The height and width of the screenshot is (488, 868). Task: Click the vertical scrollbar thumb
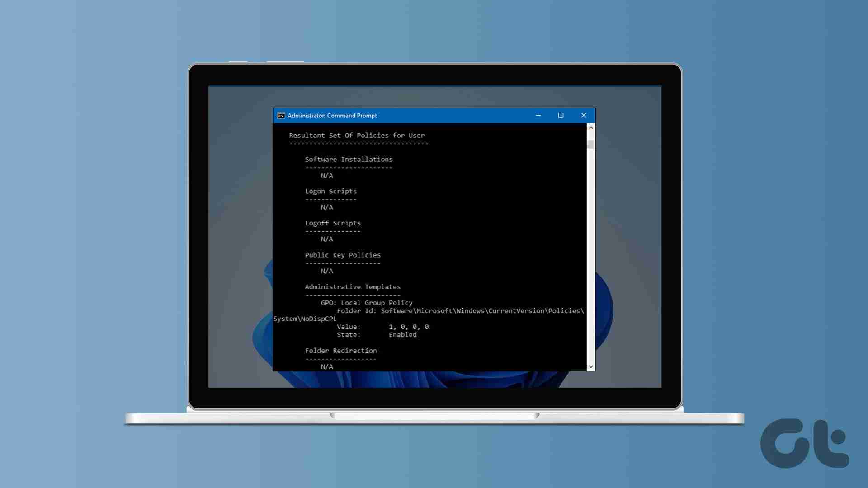point(590,145)
